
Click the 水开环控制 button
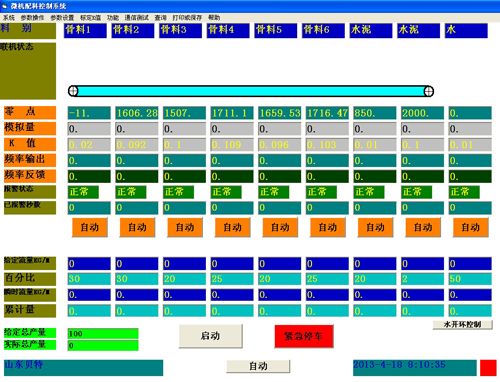point(462,325)
